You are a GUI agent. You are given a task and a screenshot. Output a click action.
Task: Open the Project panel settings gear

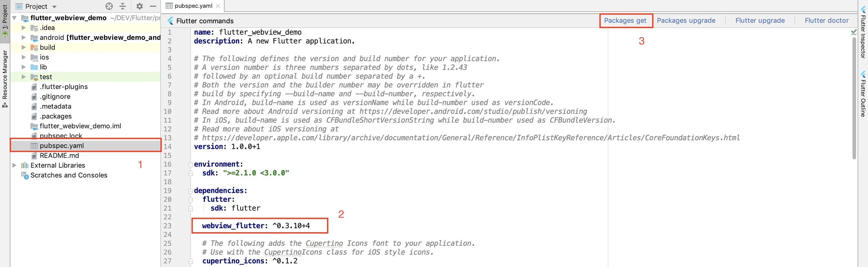tap(139, 6)
